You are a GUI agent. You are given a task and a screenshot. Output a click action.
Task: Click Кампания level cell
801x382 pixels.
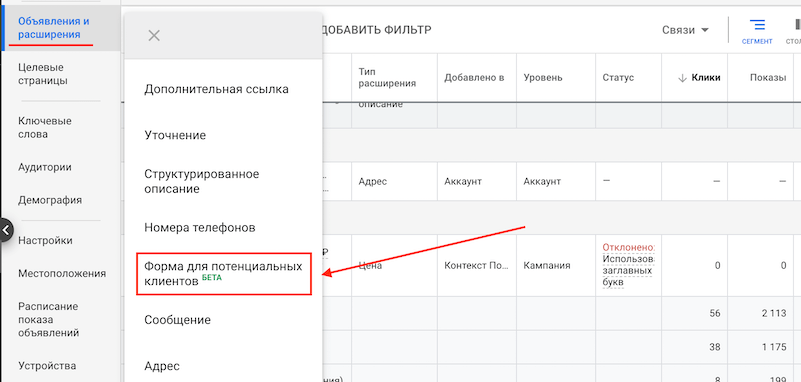(547, 266)
